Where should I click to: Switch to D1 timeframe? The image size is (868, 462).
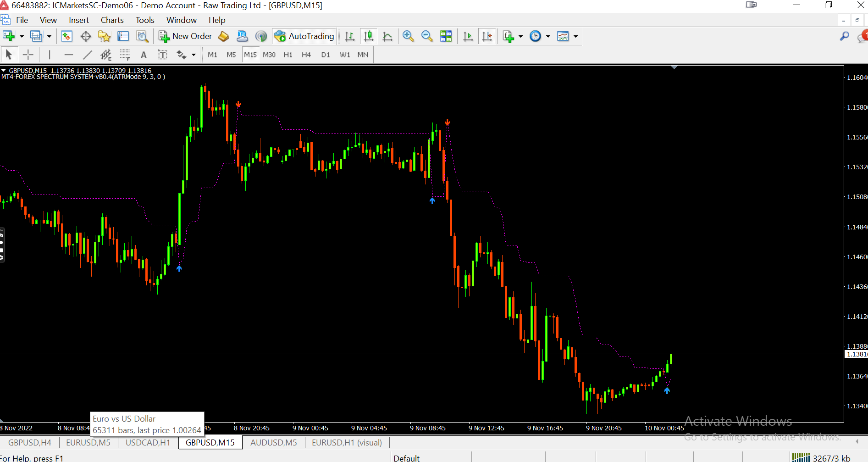pos(326,55)
